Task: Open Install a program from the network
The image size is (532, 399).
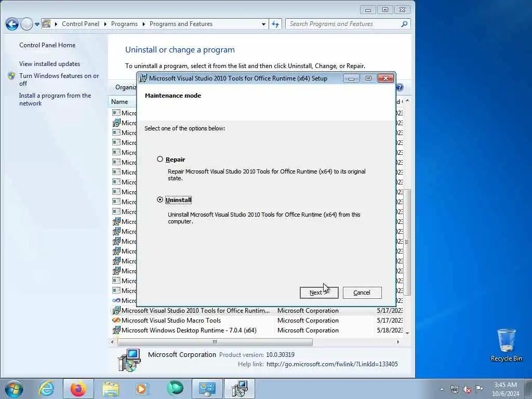Action: pyautogui.click(x=55, y=99)
